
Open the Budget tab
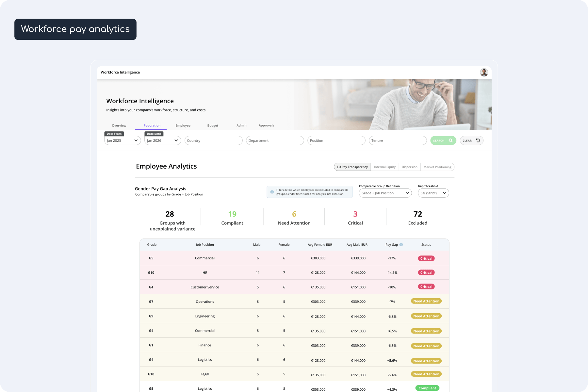[x=213, y=125]
